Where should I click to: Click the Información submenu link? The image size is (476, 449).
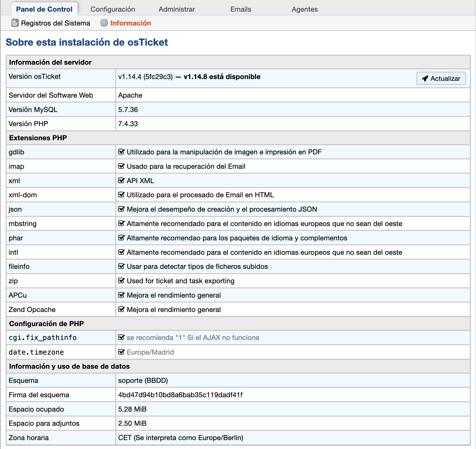(x=131, y=23)
